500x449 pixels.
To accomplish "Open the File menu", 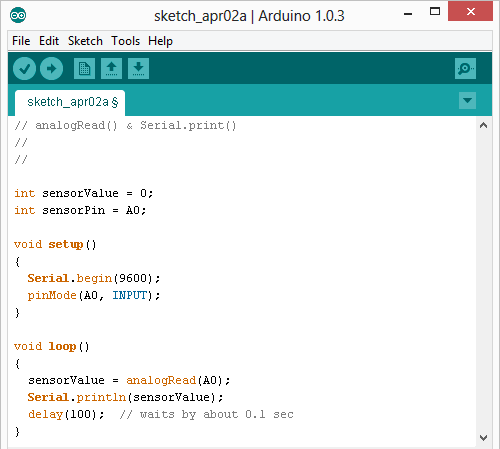I will point(21,41).
